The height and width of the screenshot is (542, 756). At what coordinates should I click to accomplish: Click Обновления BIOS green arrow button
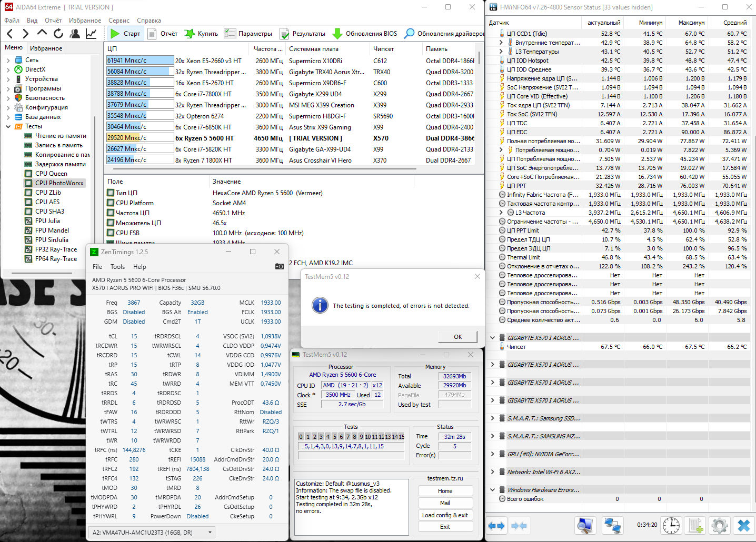coord(365,34)
